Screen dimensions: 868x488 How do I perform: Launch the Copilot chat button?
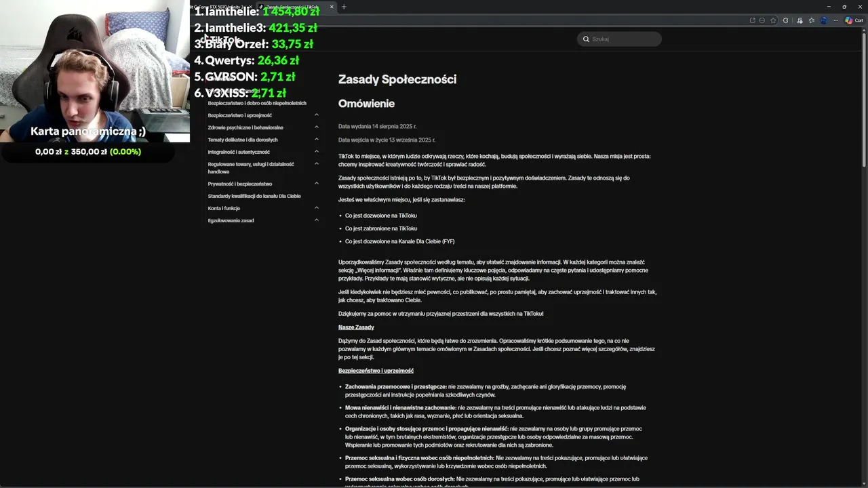pyautogui.click(x=854, y=20)
